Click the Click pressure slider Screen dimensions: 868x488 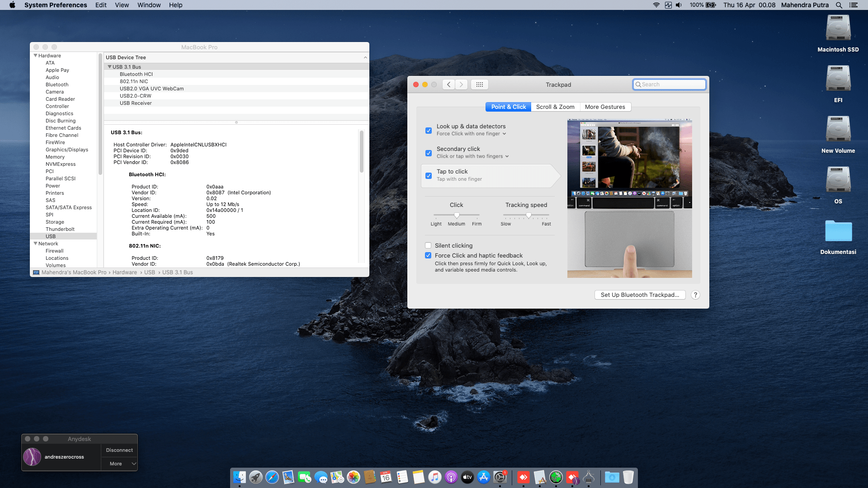click(457, 215)
